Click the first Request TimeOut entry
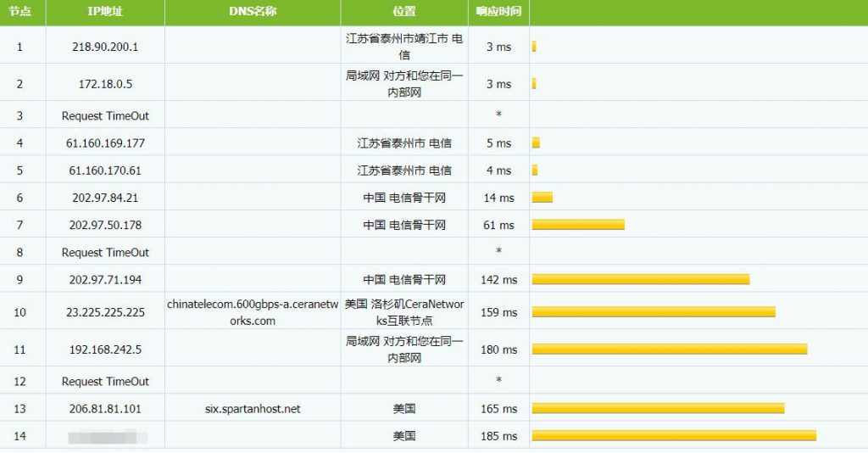 click(105, 115)
